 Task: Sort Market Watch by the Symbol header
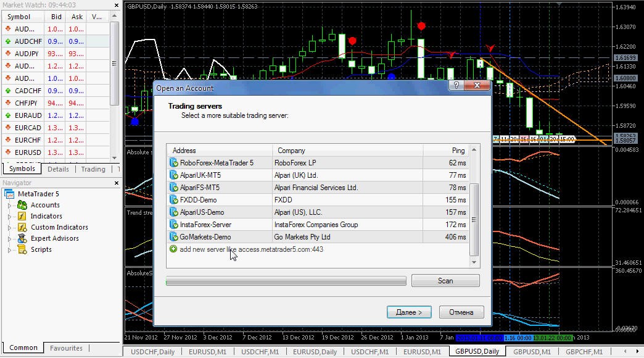pyautogui.click(x=23, y=17)
